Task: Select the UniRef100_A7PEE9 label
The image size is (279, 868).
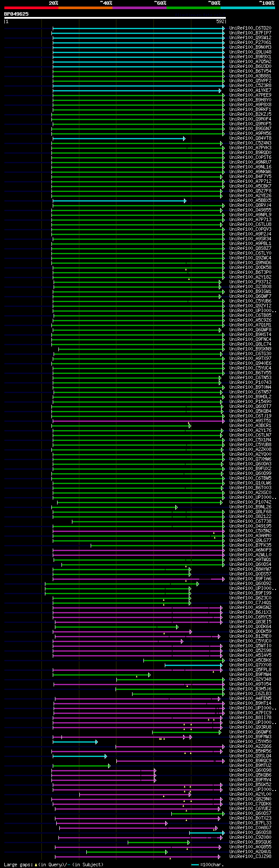Action: (x=250, y=95)
